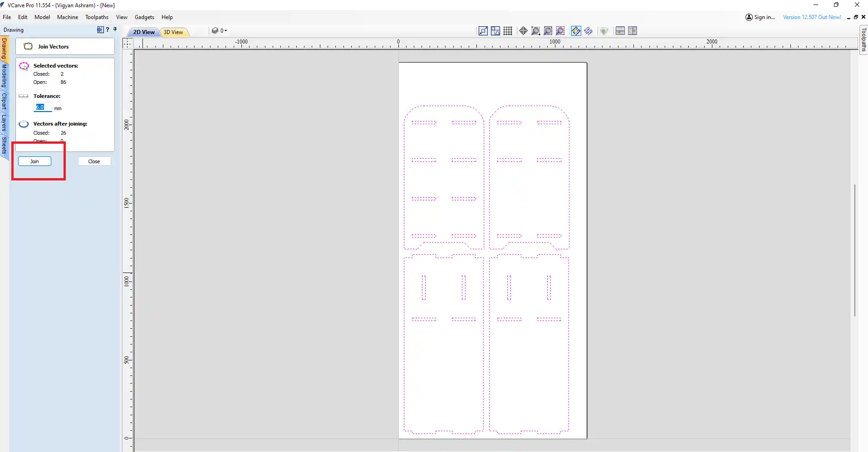
Task: Click the closed-after-joining count "26"
Action: 64,133
